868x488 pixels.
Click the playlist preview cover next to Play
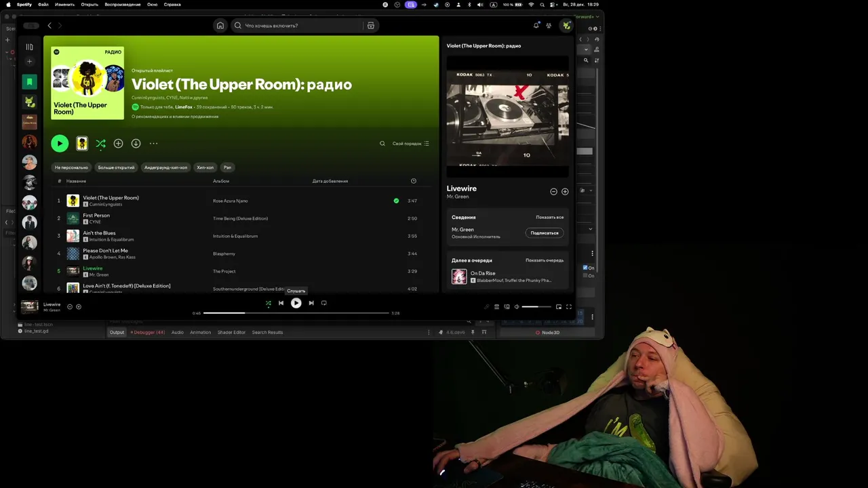click(x=82, y=143)
